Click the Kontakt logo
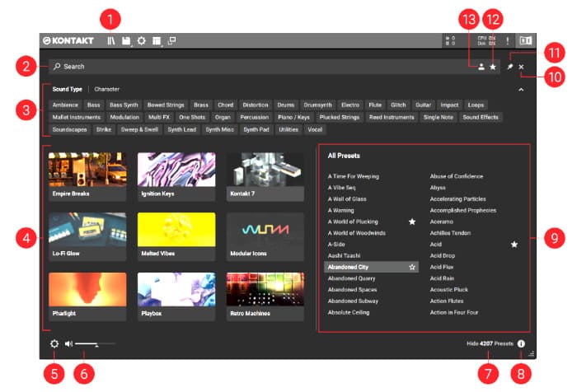The height and width of the screenshot is (392, 577). [x=68, y=40]
